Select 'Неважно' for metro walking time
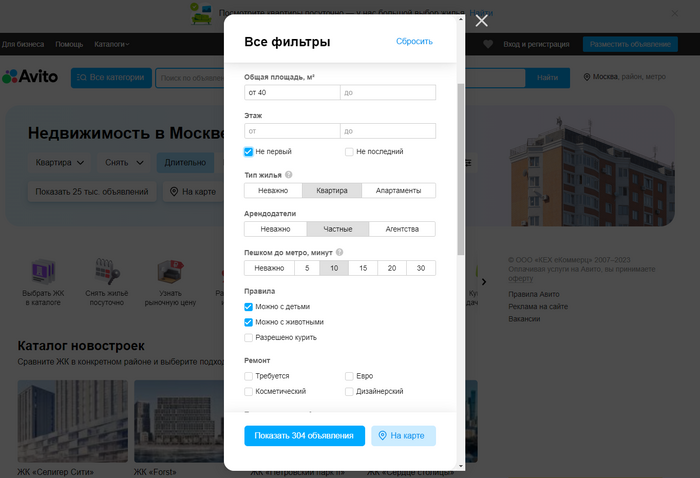The height and width of the screenshot is (478, 700). point(269,268)
